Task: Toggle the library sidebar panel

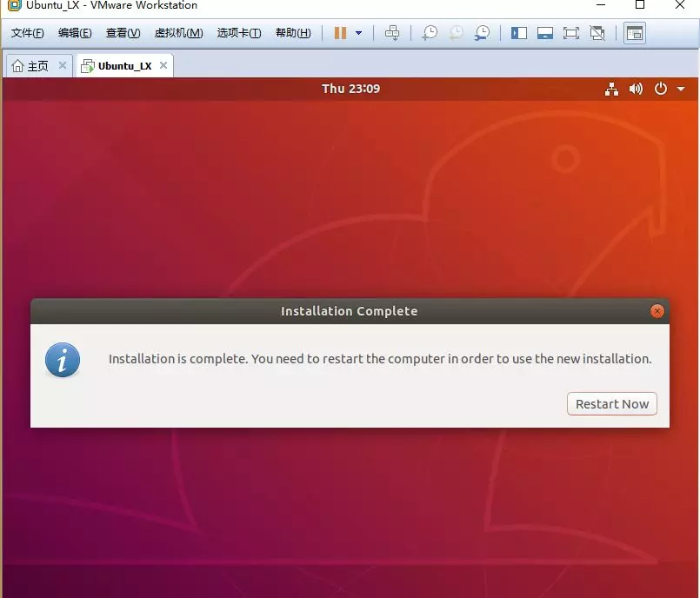Action: pyautogui.click(x=519, y=33)
